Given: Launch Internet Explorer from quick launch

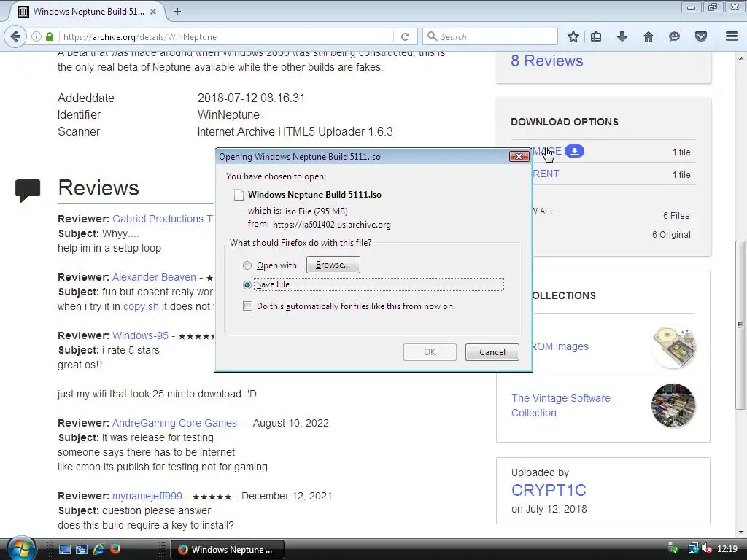Looking at the screenshot, I should (x=98, y=549).
